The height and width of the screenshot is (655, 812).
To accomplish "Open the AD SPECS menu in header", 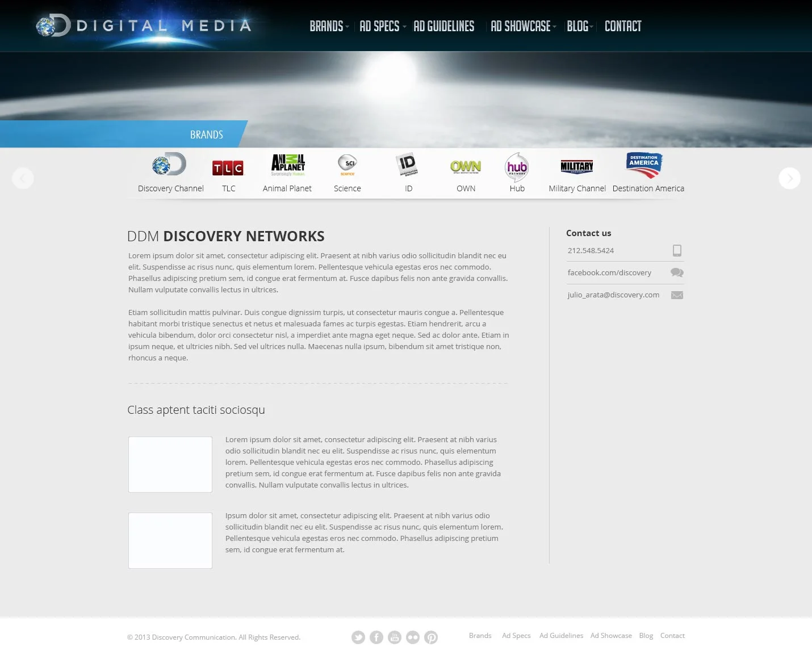I will (x=379, y=26).
